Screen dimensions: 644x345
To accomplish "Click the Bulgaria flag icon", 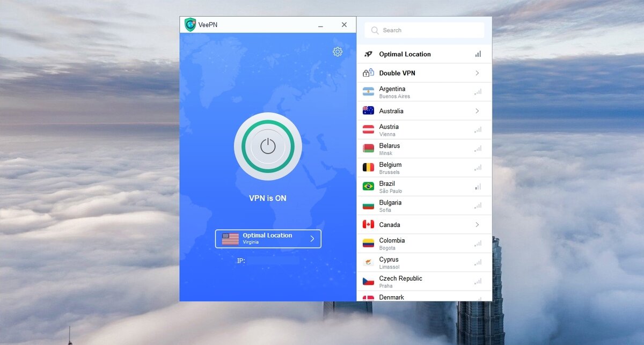I will point(368,205).
